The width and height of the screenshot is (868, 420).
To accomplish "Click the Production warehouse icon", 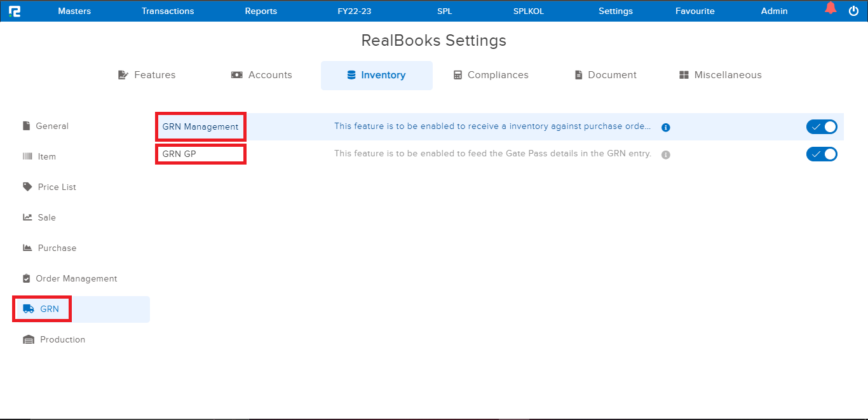I will click(x=28, y=340).
